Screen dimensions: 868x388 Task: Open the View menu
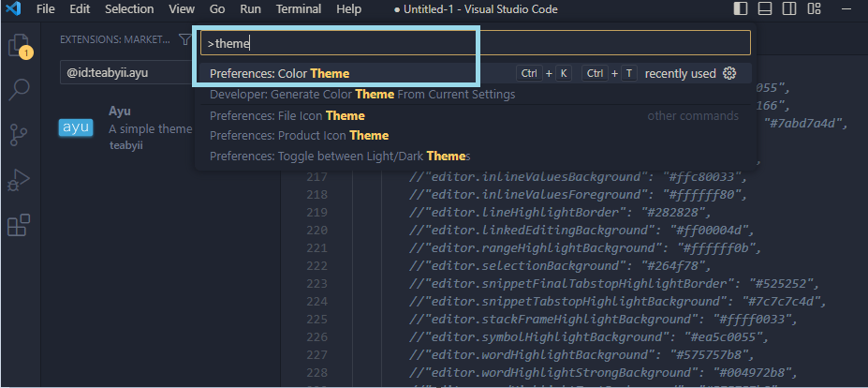pos(182,8)
